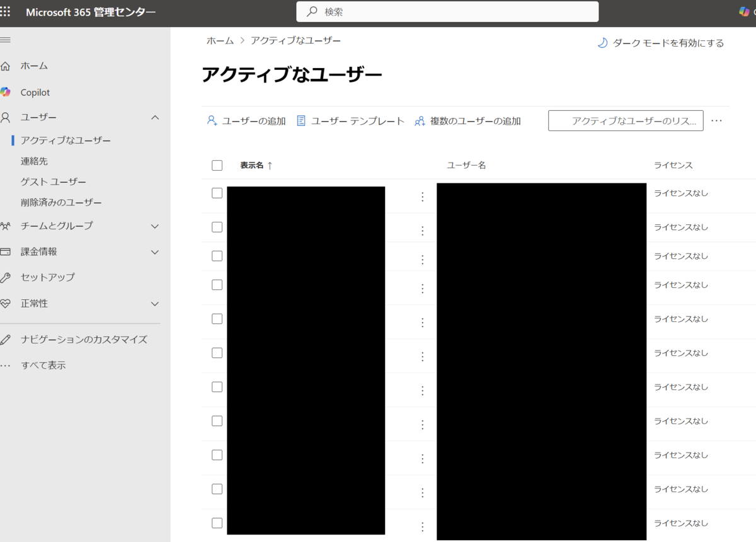Click the ユーザーの追加 person-plus icon
This screenshot has height=542, width=756.
pyautogui.click(x=212, y=120)
